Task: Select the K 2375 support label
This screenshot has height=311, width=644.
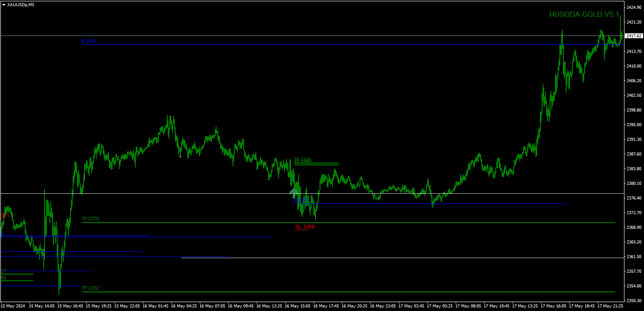Action: coord(301,200)
